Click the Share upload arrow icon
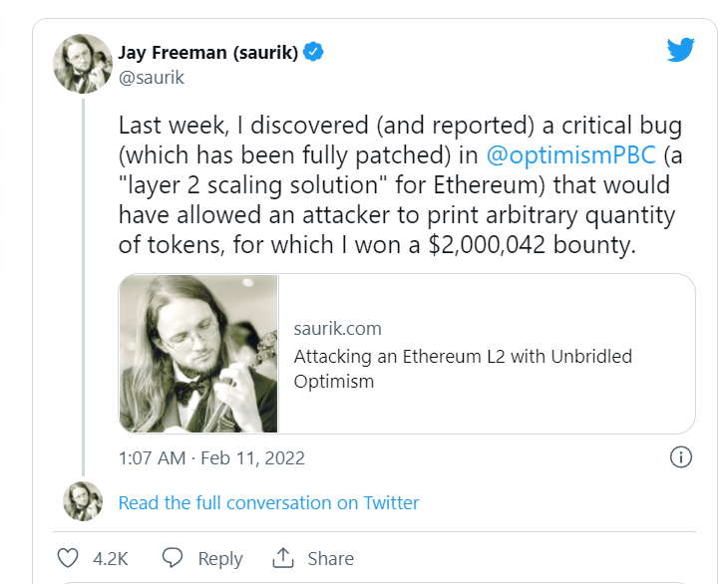 pos(283,558)
